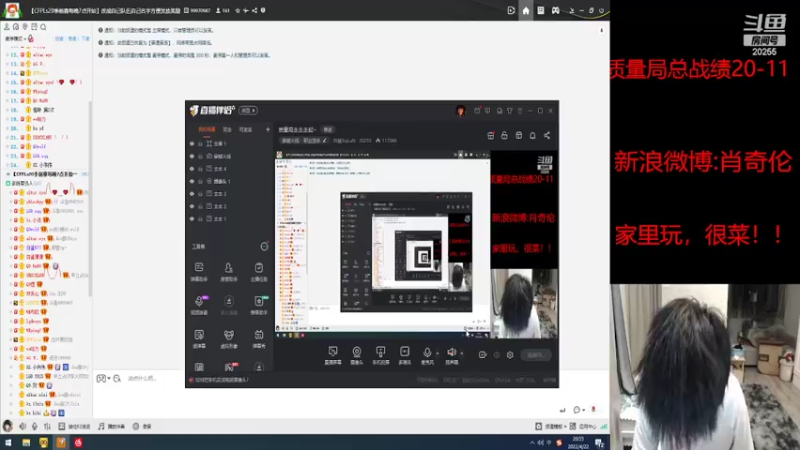
Task: Expand the CFPLs20 channel tree node
Action: pos(8,174)
